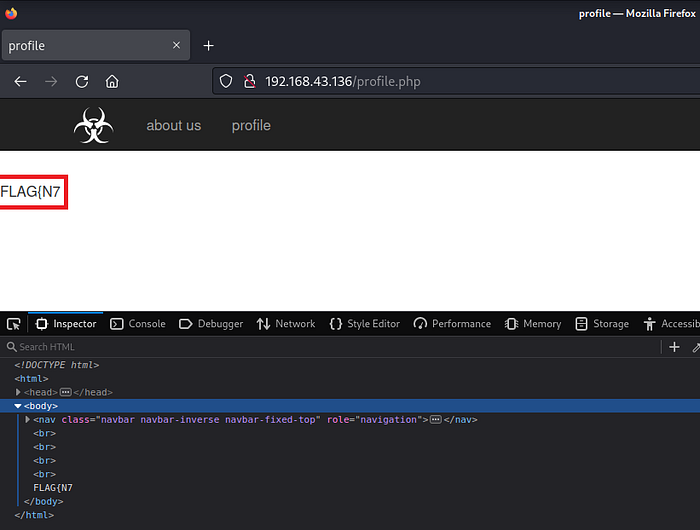Click the insecure connection lock icon

tap(250, 81)
